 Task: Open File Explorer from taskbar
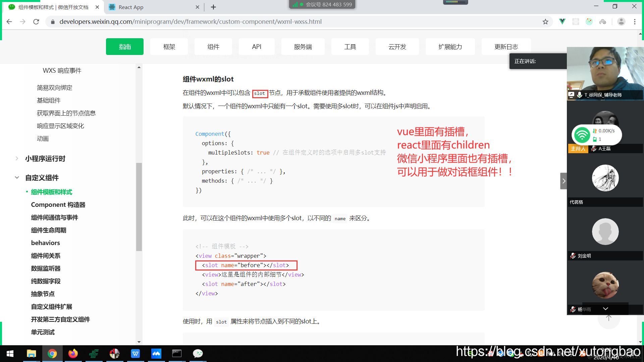(31, 354)
